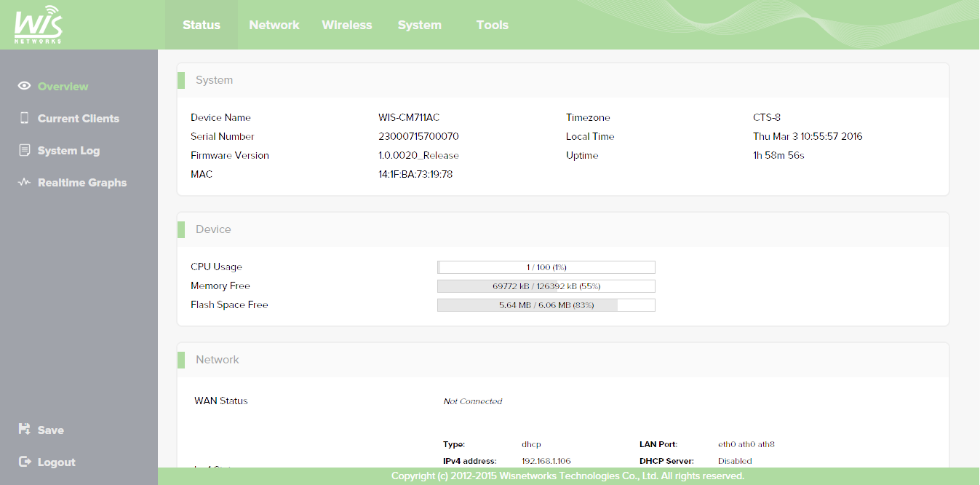Click the WIS Networks logo
This screenshot has height=485, width=980.
click(39, 24)
